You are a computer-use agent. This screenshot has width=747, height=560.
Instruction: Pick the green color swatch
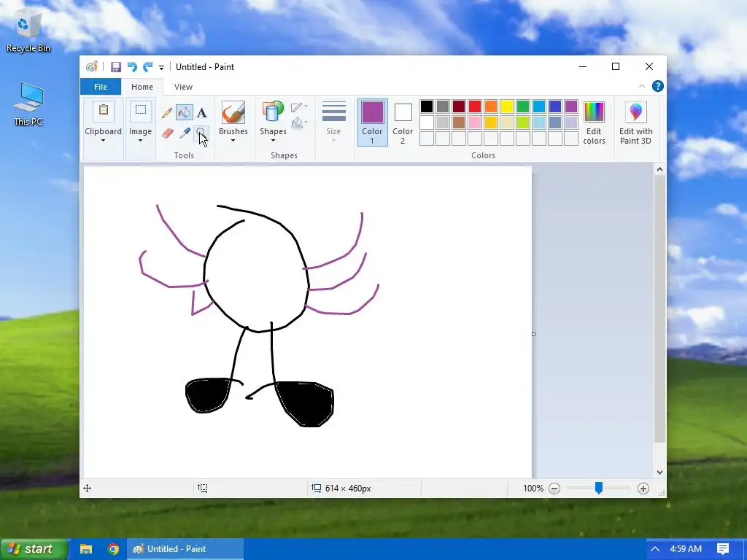coord(523,106)
